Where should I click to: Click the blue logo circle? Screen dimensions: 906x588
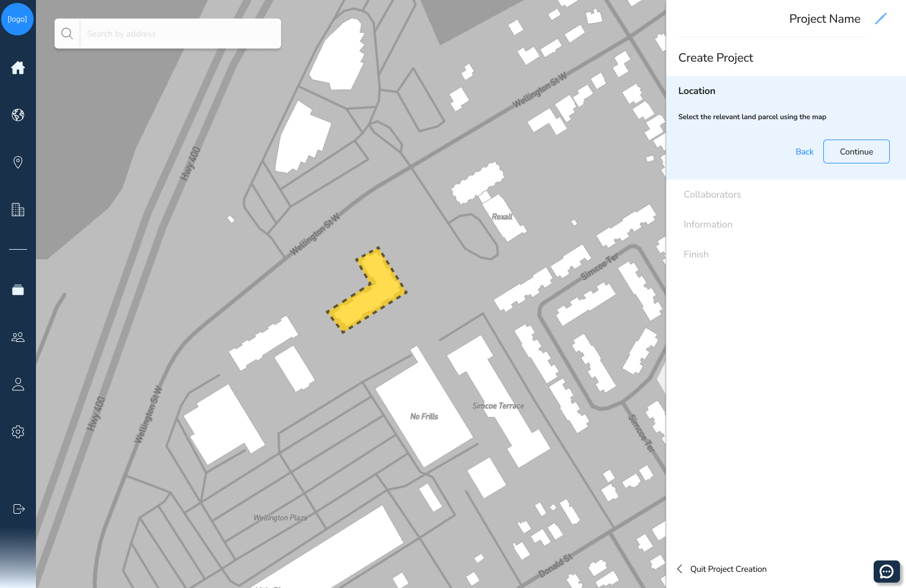17,19
